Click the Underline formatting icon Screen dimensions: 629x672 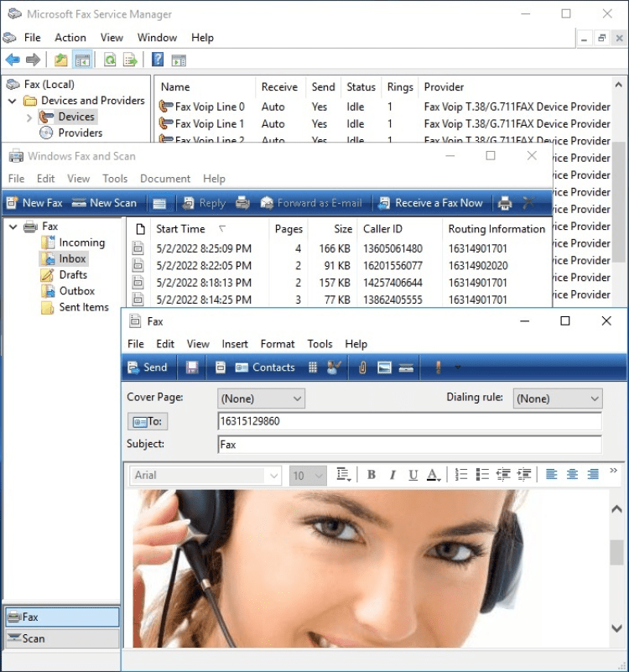(413, 475)
